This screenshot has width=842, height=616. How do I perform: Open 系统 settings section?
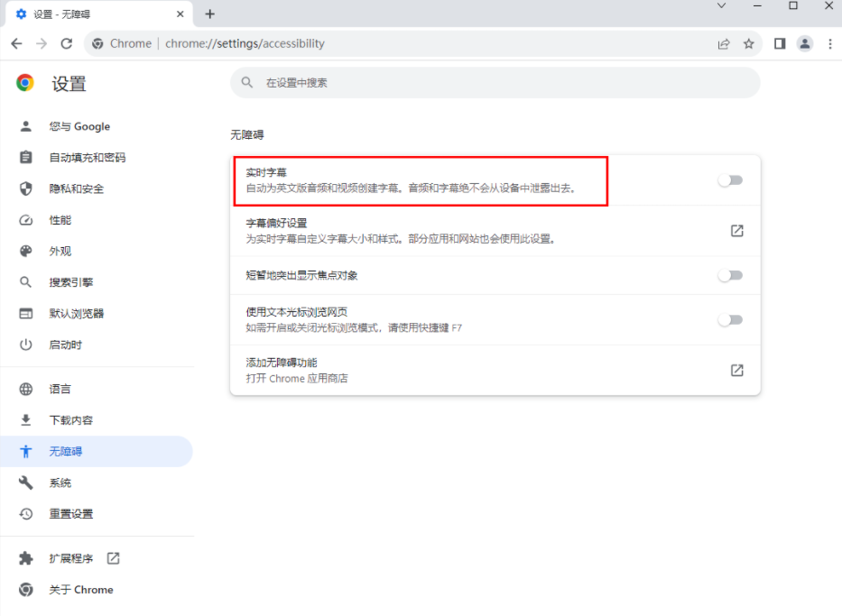click(97, 483)
